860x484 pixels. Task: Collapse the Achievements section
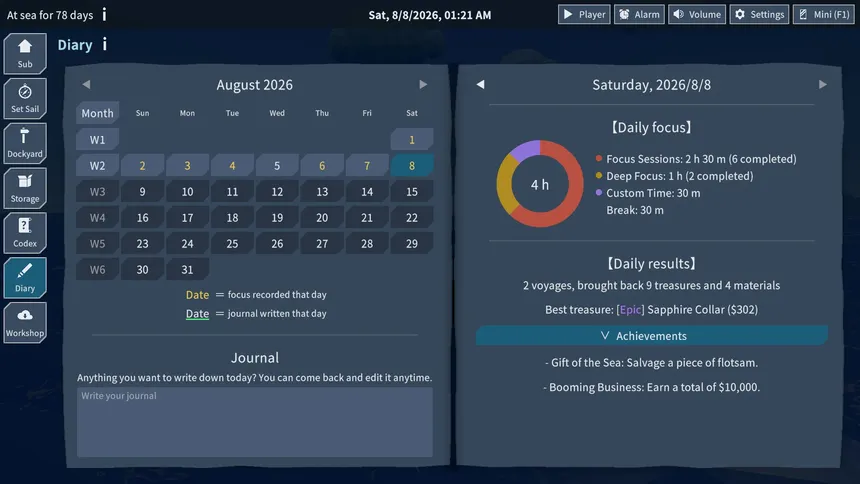[x=652, y=336]
